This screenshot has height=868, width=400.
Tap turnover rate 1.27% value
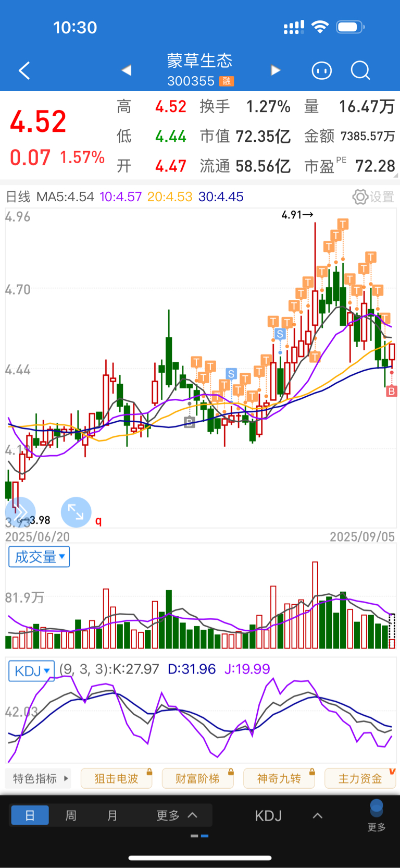[x=268, y=107]
